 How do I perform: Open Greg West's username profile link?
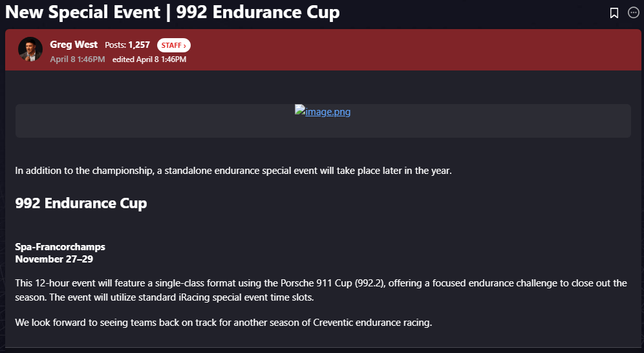coord(74,45)
